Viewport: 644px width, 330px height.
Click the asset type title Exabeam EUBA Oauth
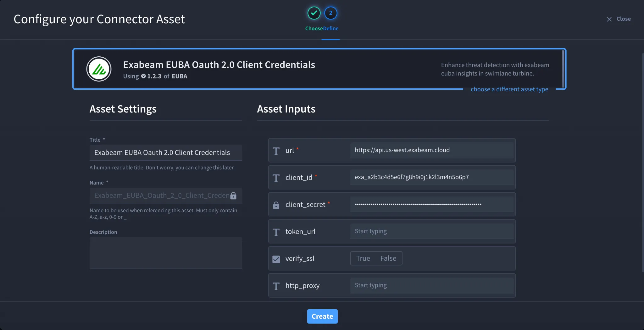point(219,65)
